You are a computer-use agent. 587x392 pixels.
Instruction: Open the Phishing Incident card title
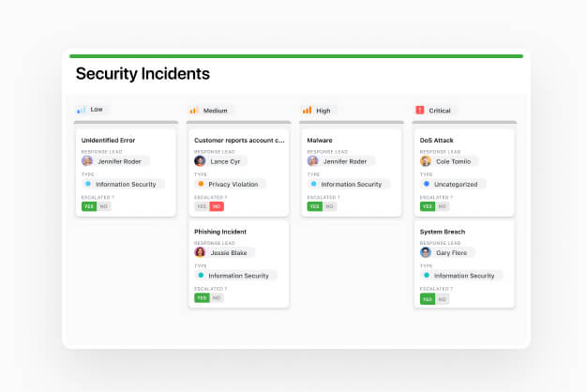(219, 232)
